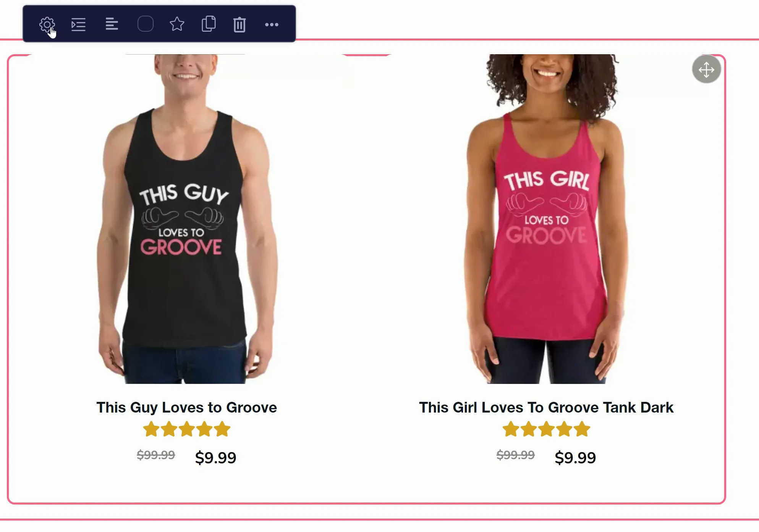The image size is (759, 532).
Task: Click the indent list icon in toolbar
Action: 78,25
